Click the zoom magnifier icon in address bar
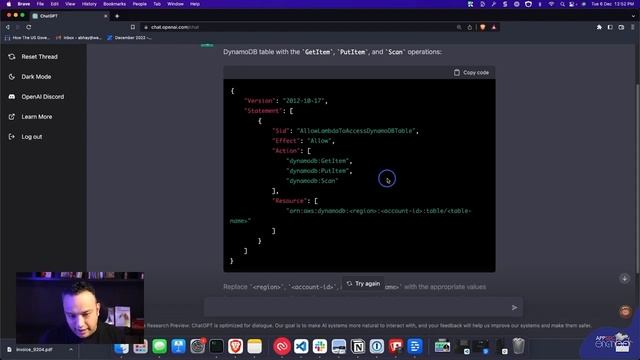 click(x=459, y=27)
